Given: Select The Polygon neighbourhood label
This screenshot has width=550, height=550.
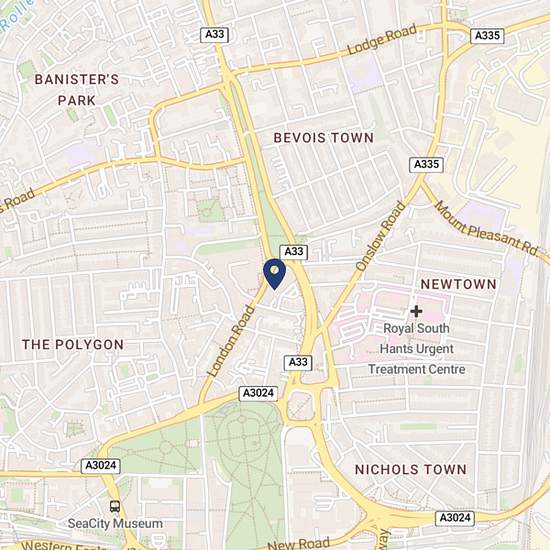Looking at the screenshot, I should coord(73,344).
